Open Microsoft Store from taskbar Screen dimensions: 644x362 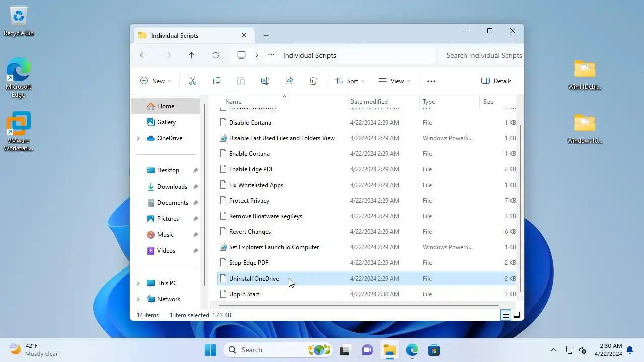click(x=434, y=350)
